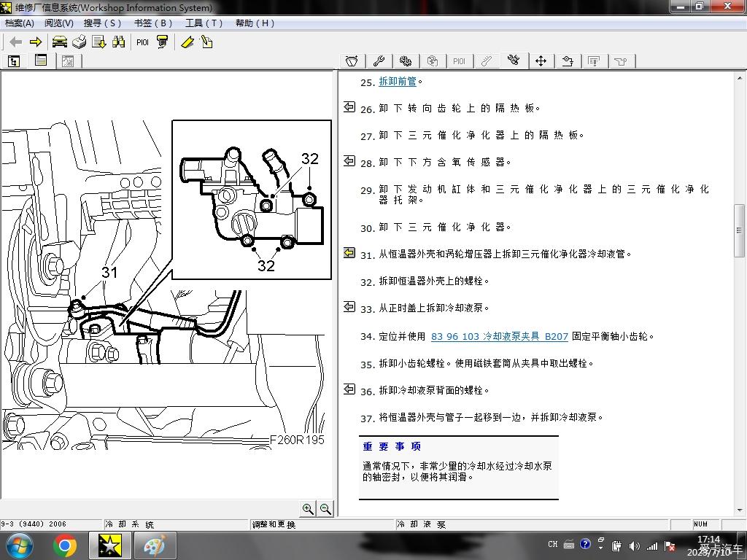Open the grayed parts box tab
This screenshot has height=560, width=747.
click(433, 61)
